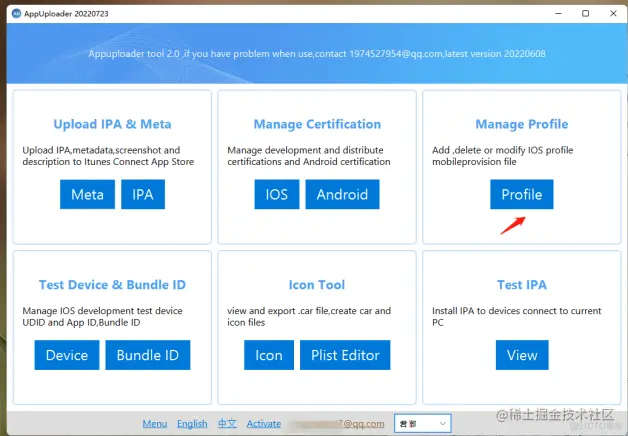Click the Manage Certification heading
Image resolution: width=628 pixels, height=436 pixels.
pyautogui.click(x=317, y=124)
